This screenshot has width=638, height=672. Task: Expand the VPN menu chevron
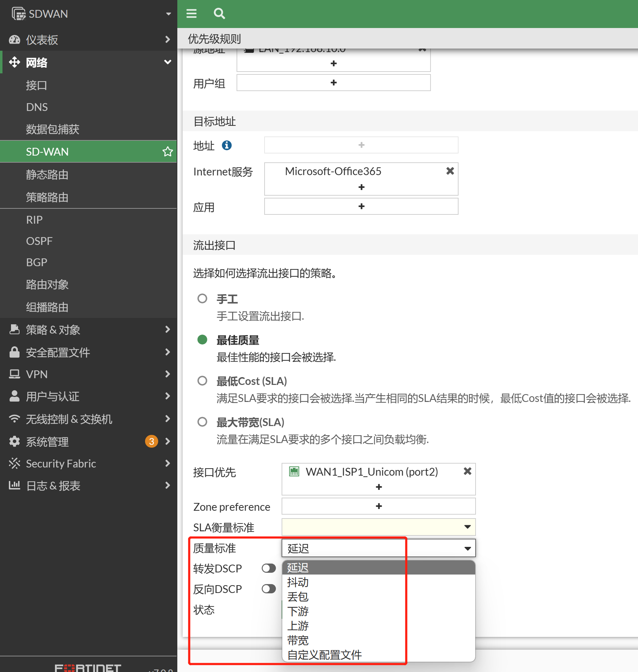pos(168,374)
